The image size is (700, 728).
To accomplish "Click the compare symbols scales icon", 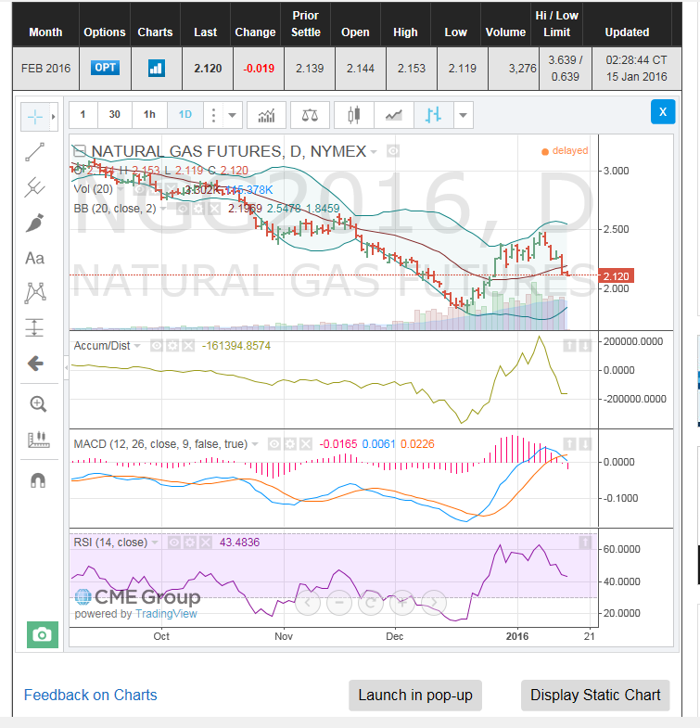I will 309,115.
